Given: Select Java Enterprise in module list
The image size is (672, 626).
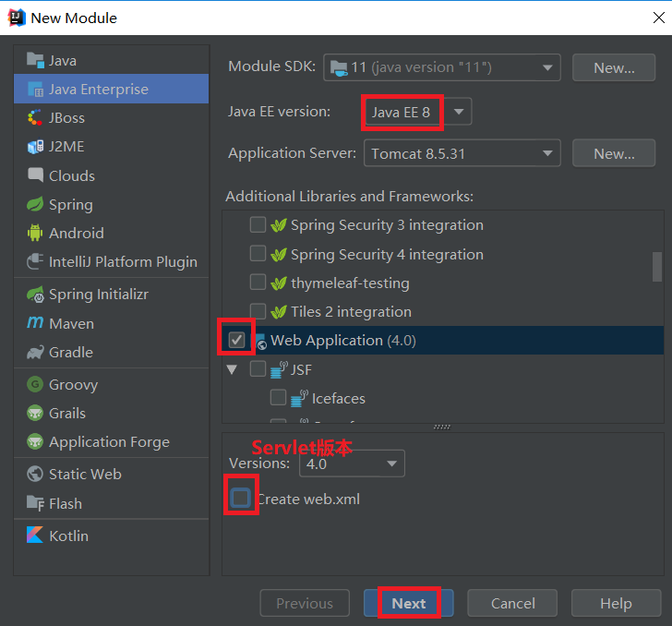Looking at the screenshot, I should click(111, 90).
